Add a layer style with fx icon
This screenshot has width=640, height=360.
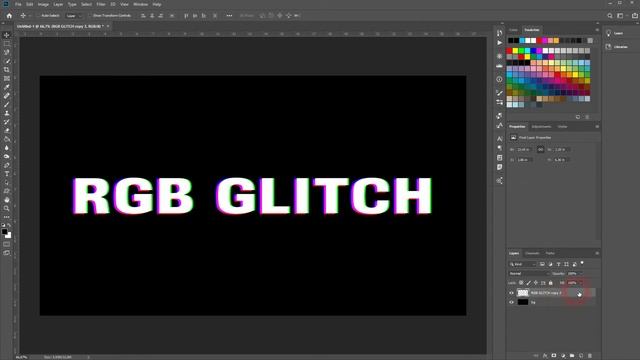tap(545, 356)
